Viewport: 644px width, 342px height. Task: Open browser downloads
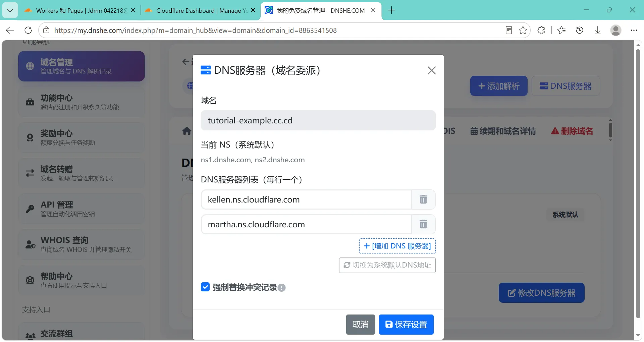tap(598, 30)
